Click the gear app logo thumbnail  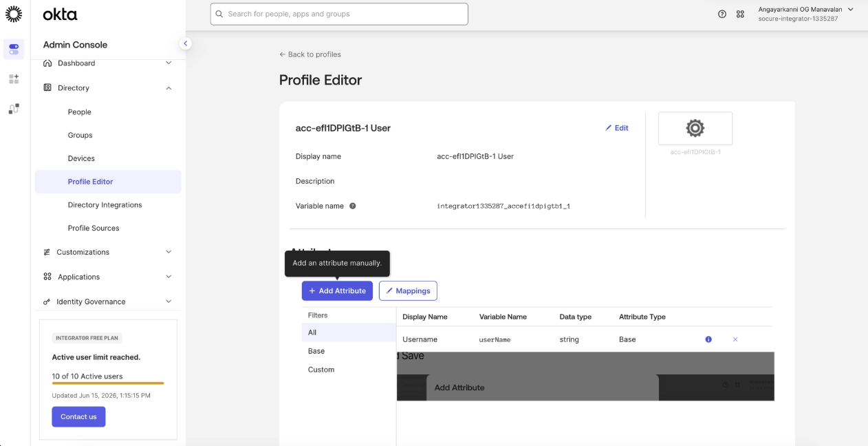pos(695,128)
